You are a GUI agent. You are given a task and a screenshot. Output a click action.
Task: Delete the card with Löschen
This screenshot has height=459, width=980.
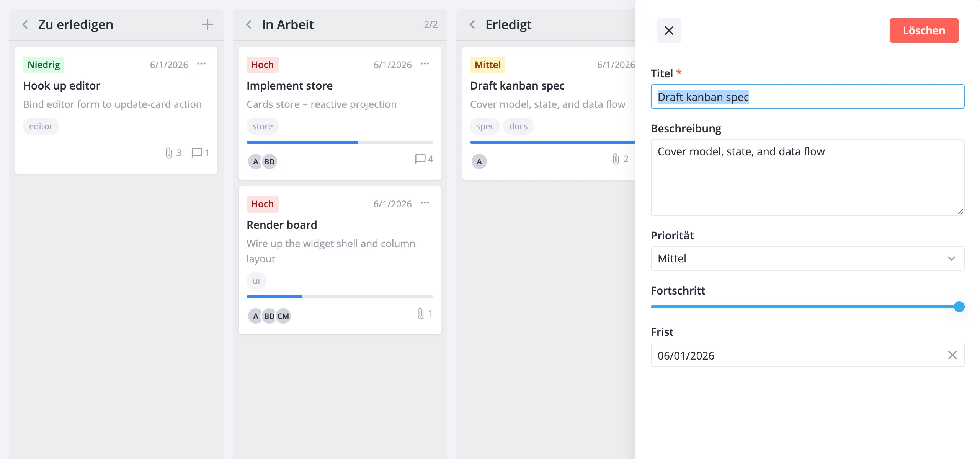pos(924,31)
